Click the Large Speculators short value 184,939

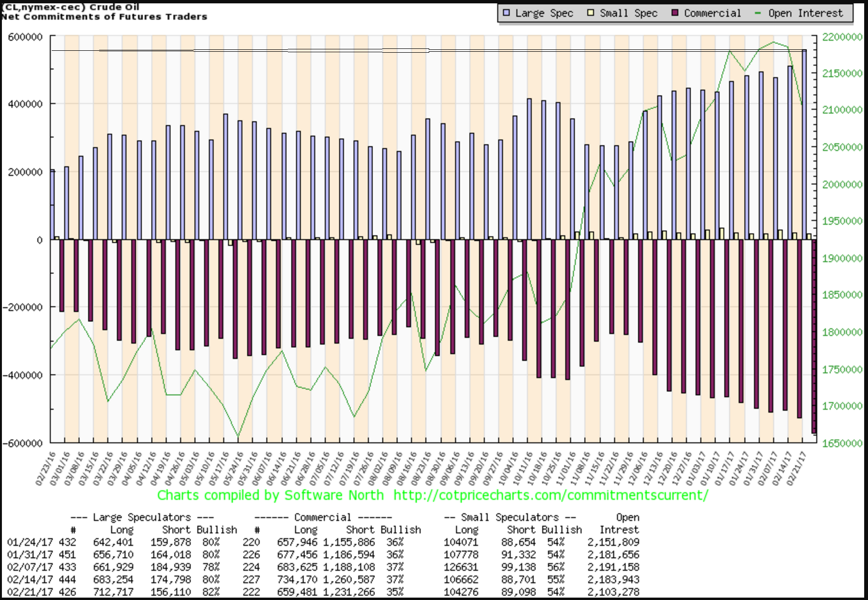(171, 567)
